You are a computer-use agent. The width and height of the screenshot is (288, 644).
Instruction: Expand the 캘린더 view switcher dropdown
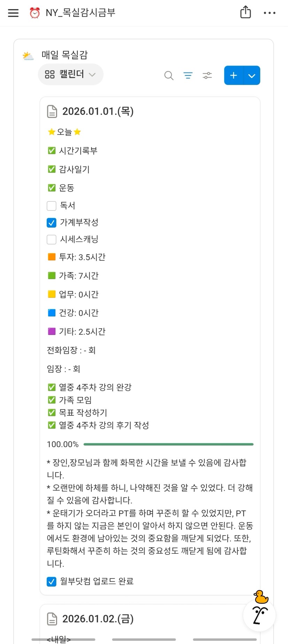click(x=70, y=74)
